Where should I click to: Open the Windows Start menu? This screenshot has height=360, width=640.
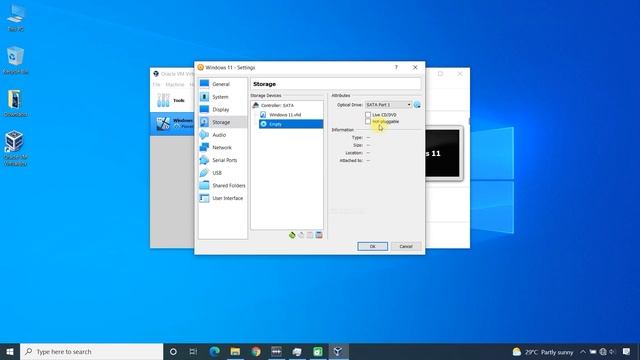coord(10,352)
